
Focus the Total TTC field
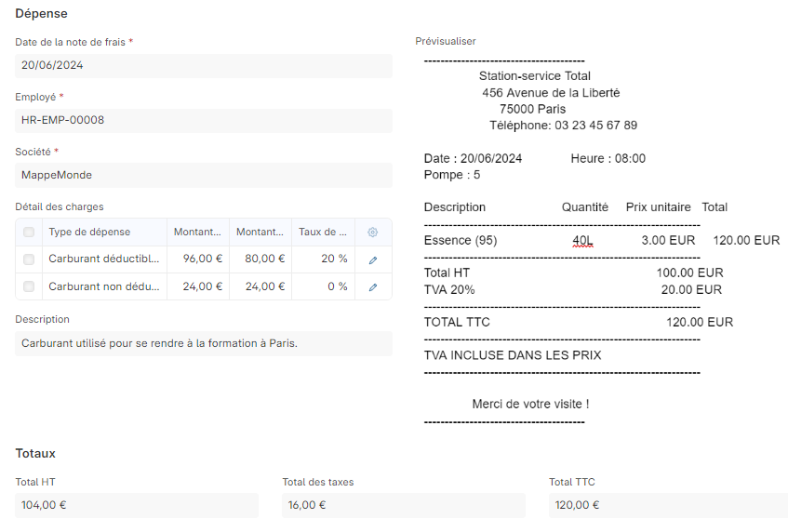point(667,506)
